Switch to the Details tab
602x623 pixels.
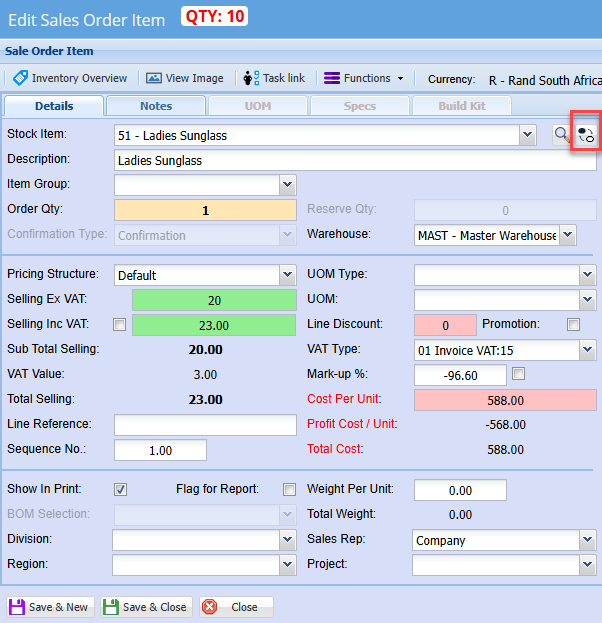(54, 106)
